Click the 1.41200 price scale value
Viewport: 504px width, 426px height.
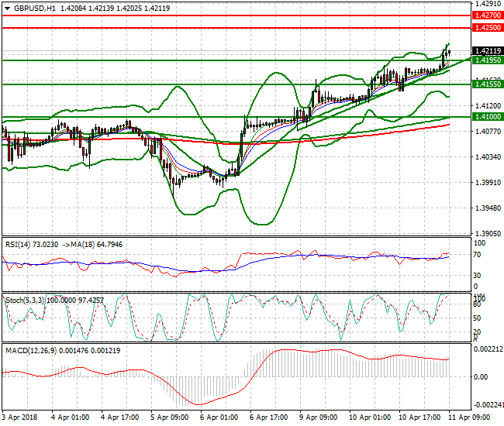click(x=488, y=105)
